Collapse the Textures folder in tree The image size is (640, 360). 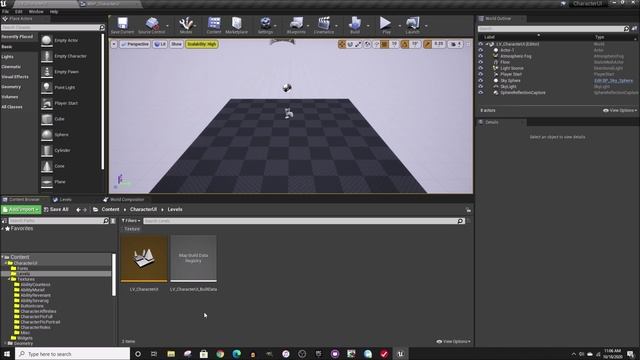tap(9, 279)
